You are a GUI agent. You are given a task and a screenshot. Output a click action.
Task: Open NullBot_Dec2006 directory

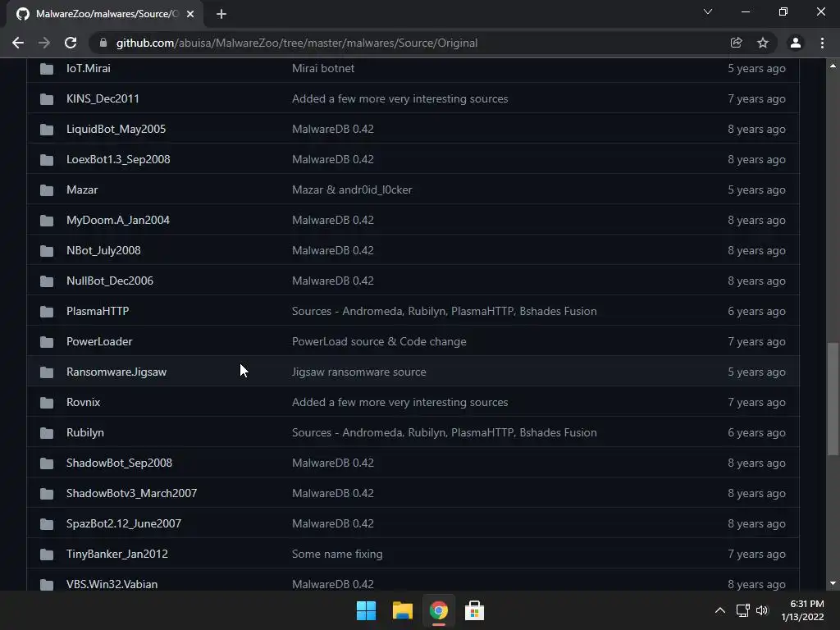pos(110,281)
